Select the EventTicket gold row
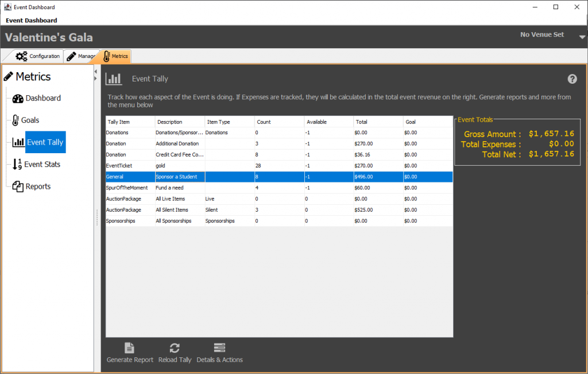The image size is (588, 374). (280, 166)
